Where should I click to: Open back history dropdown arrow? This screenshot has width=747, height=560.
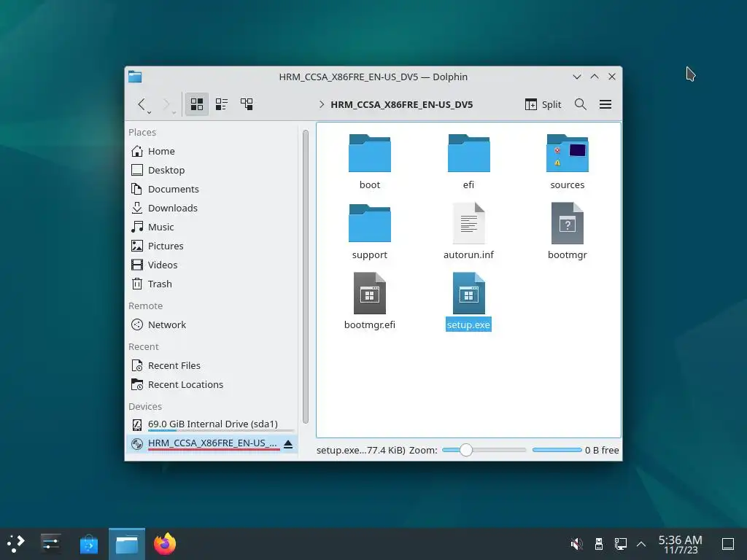click(150, 112)
